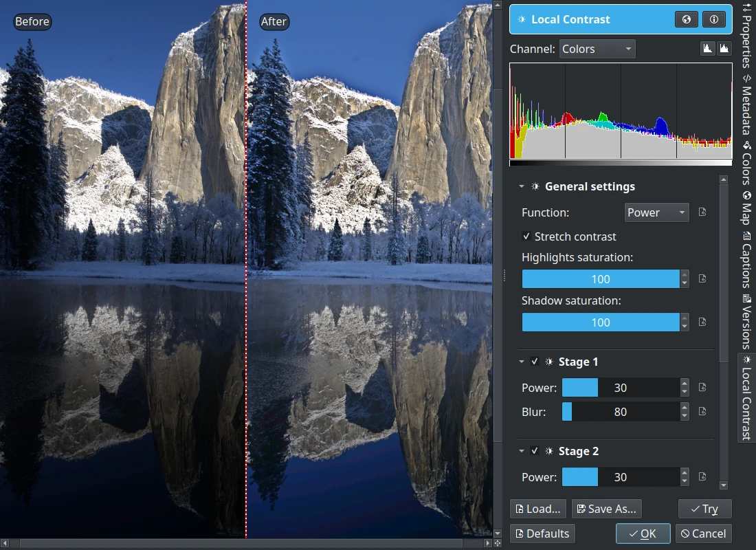
Task: Click the info icon beside Local Contrast title
Action: pyautogui.click(x=713, y=19)
